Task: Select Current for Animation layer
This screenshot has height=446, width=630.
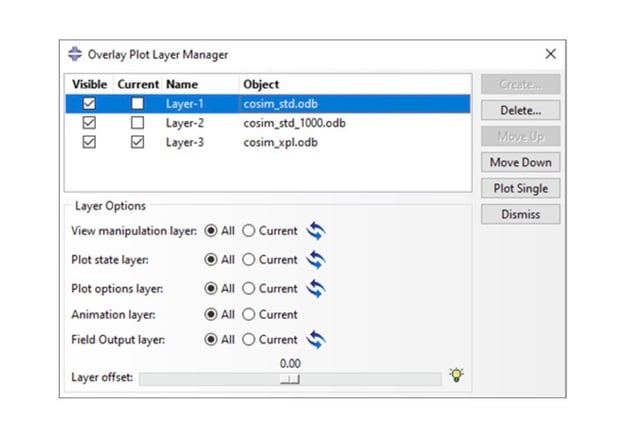Action: pyautogui.click(x=251, y=314)
